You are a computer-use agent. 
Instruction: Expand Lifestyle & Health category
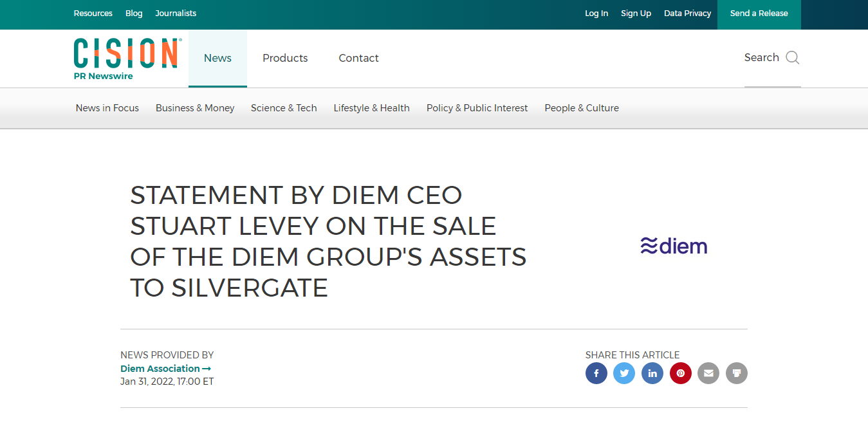tap(371, 108)
